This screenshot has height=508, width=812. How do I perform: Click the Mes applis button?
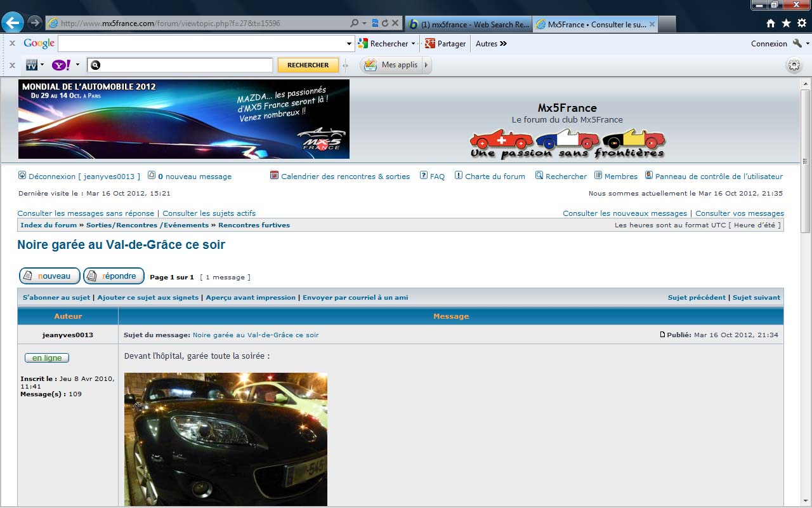(x=391, y=65)
